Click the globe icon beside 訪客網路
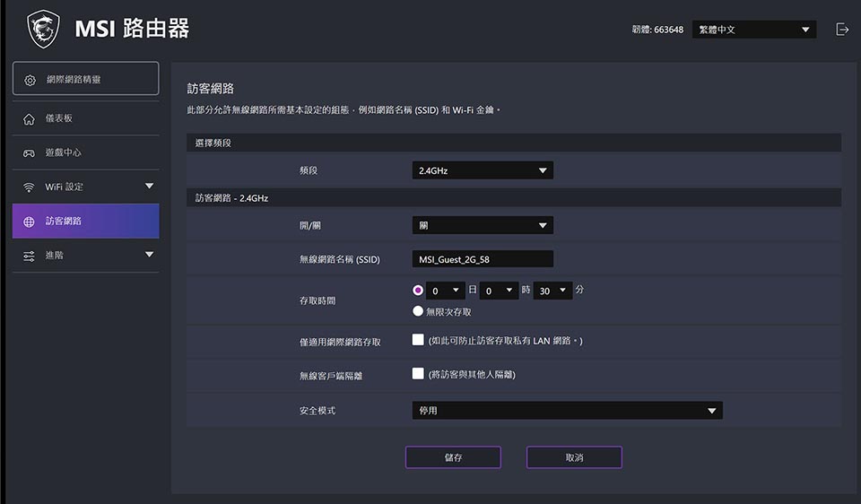 point(29,222)
